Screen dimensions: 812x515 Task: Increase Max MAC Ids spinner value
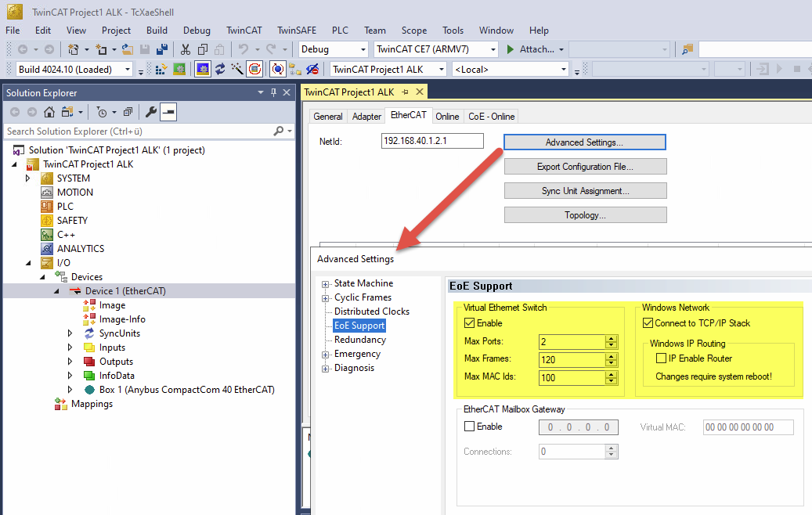[x=611, y=374]
